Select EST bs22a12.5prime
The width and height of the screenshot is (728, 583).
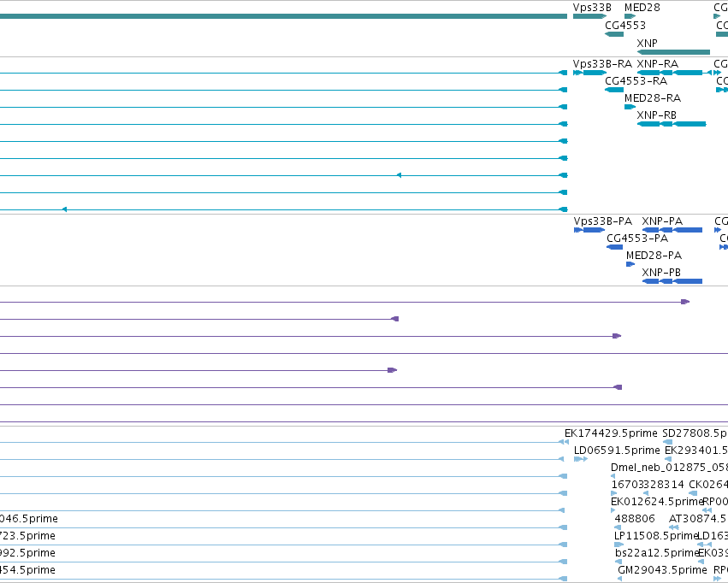pyautogui.click(x=657, y=553)
